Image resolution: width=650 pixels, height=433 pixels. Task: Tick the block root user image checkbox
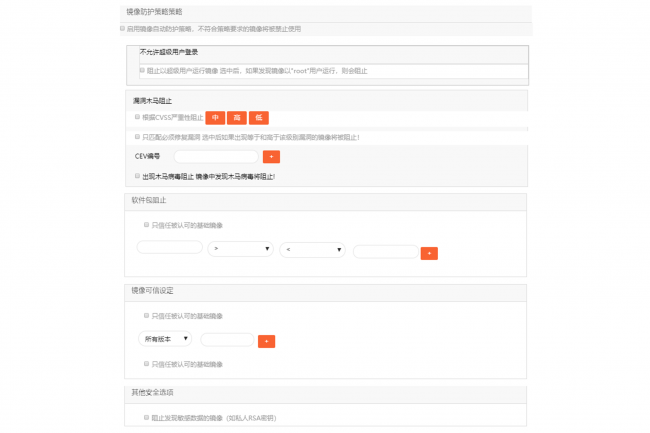(x=142, y=70)
